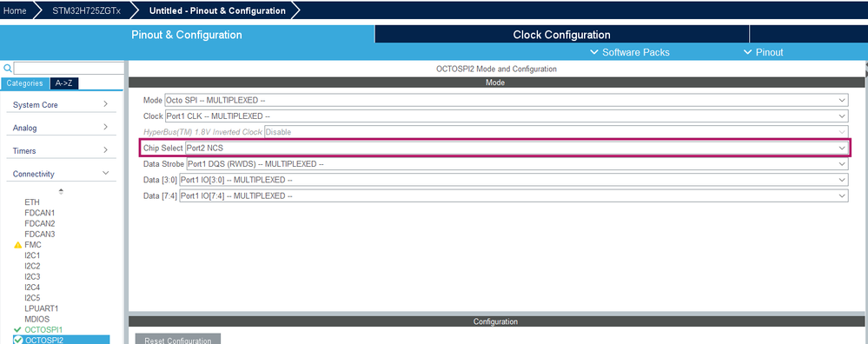Viewport: 868px width, 344px height.
Task: Select MDIOS in the peripheral list
Action: click(x=37, y=319)
